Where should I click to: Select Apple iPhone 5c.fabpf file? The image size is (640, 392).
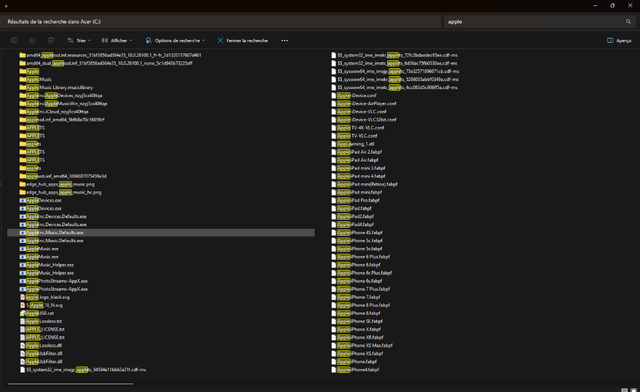357,241
